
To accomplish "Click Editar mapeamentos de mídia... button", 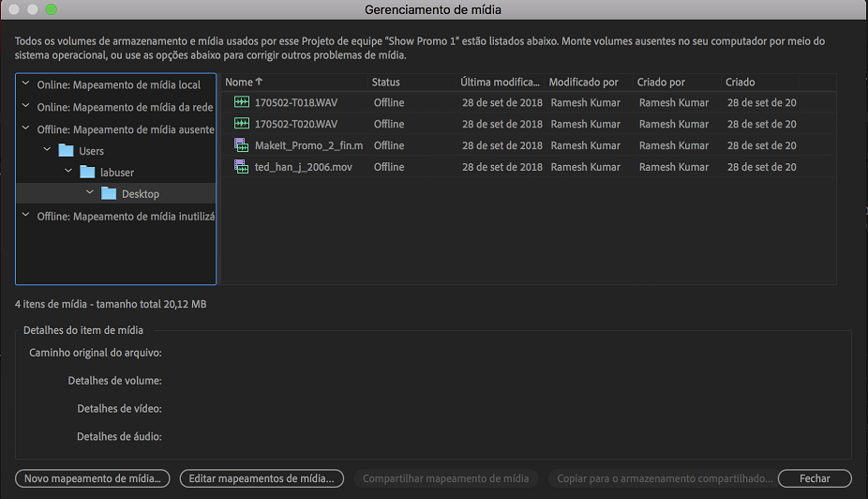I will (x=262, y=478).
